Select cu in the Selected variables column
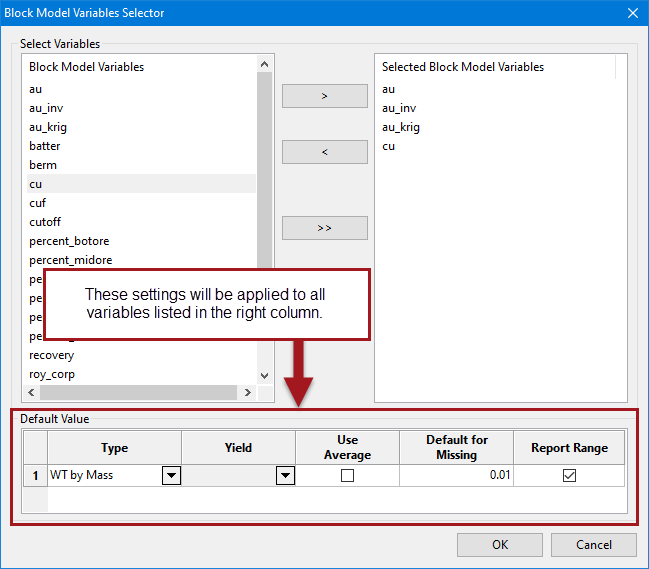 click(388, 146)
